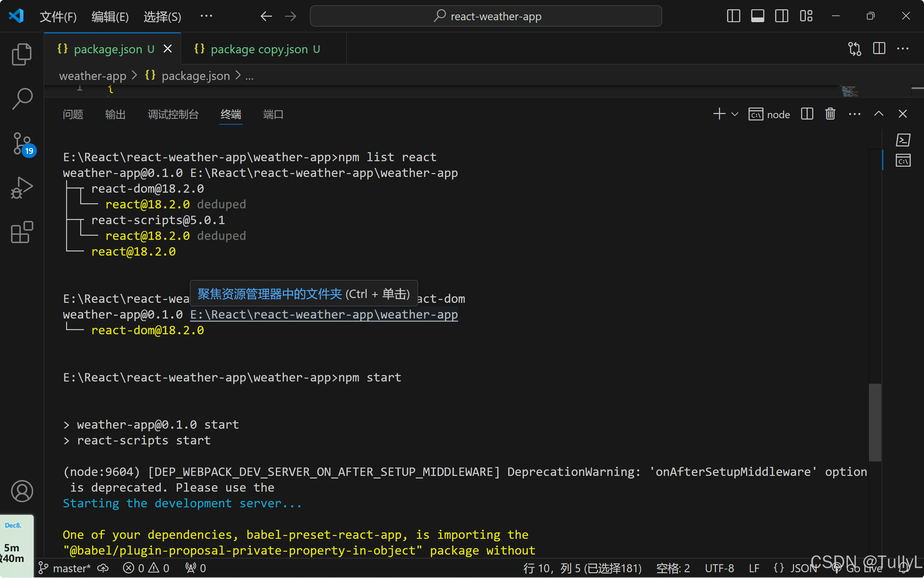Viewport: 924px width, 578px height.
Task: Maximize the panel with up chevron
Action: point(878,114)
